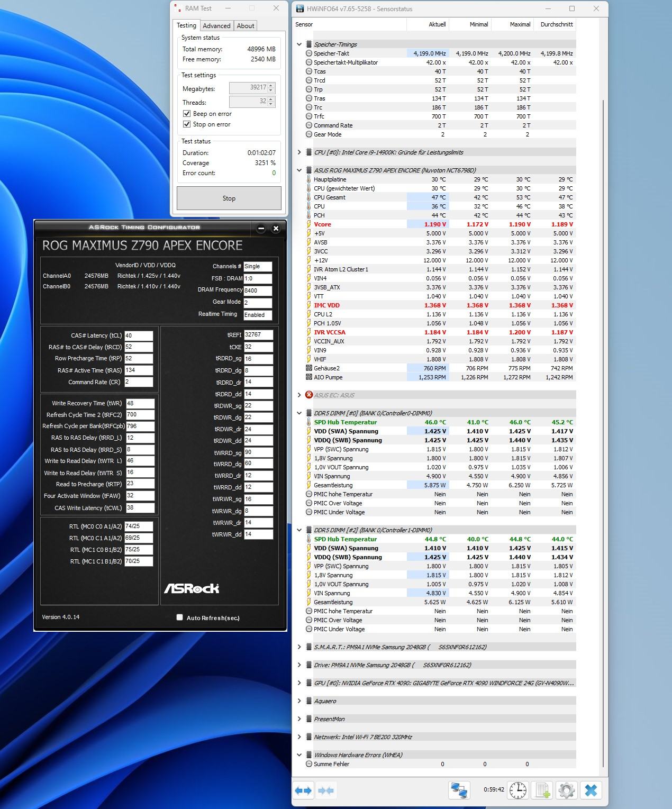Click the Threads stepper arrows
Viewport: 672px width, 809px height.
[x=271, y=102]
